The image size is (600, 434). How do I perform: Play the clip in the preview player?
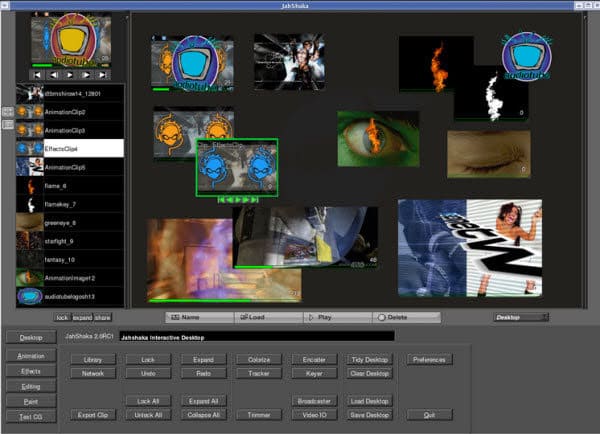coord(70,75)
